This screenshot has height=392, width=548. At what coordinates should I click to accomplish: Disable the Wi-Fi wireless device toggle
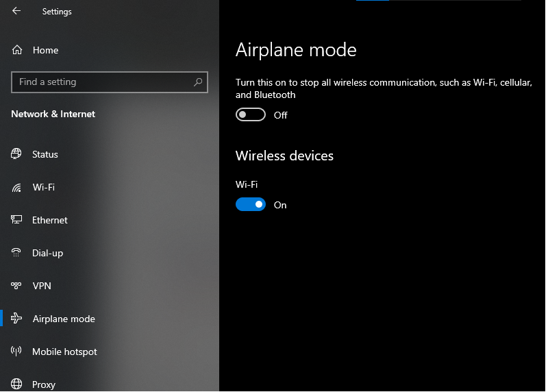pos(250,205)
